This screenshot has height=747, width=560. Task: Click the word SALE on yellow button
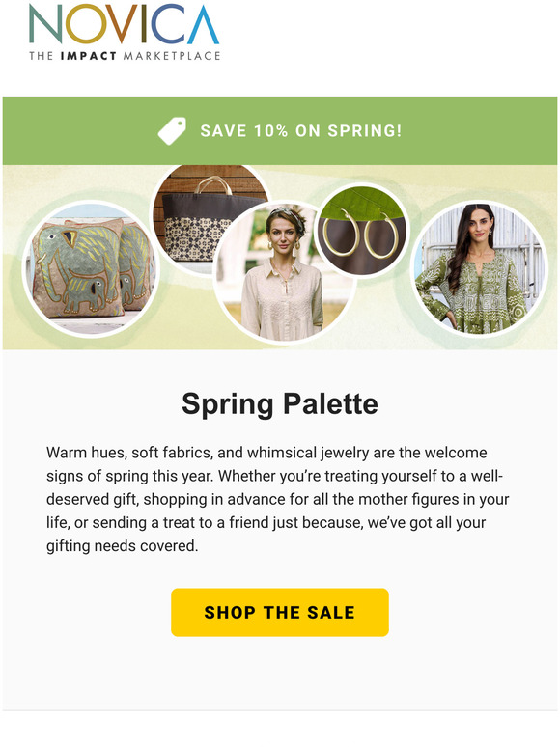pyautogui.click(x=331, y=612)
